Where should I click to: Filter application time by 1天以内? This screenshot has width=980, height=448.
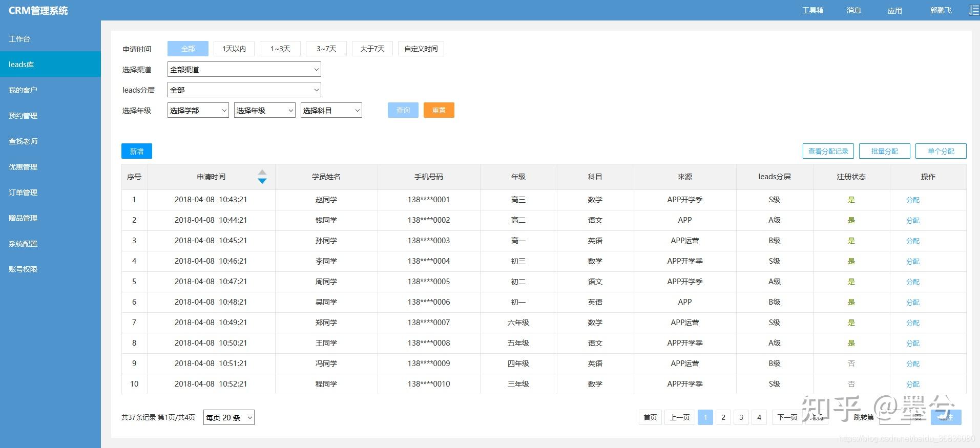tap(234, 49)
